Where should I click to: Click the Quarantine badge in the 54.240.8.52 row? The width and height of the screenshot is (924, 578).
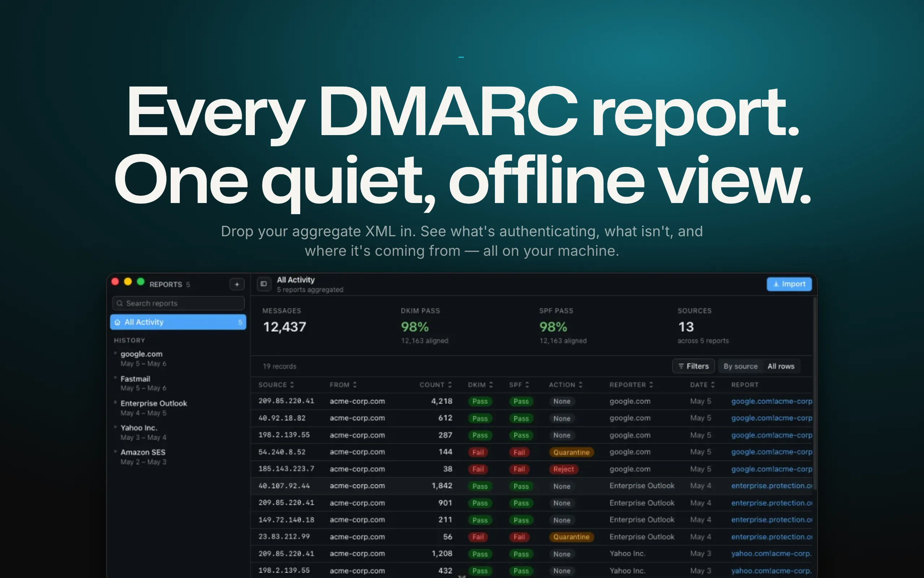click(571, 452)
